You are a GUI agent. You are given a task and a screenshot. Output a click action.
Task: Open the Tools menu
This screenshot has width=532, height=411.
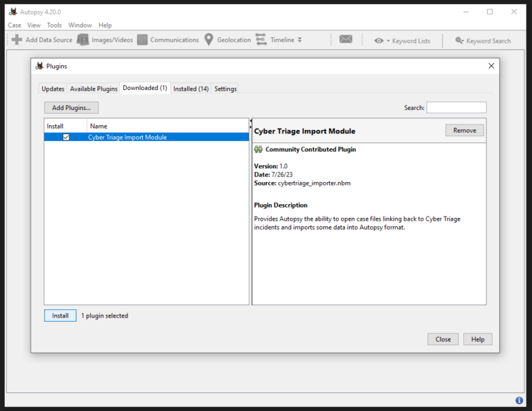(x=54, y=25)
